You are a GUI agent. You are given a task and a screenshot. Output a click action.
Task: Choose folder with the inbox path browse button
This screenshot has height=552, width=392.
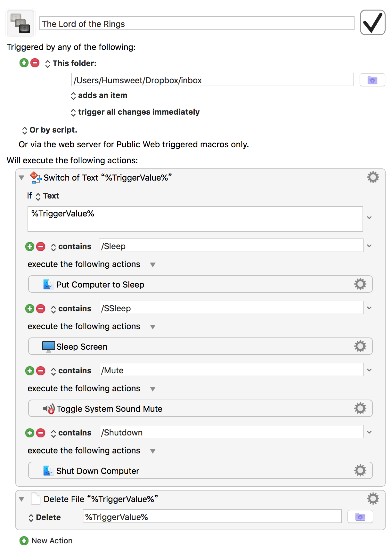[x=372, y=80]
